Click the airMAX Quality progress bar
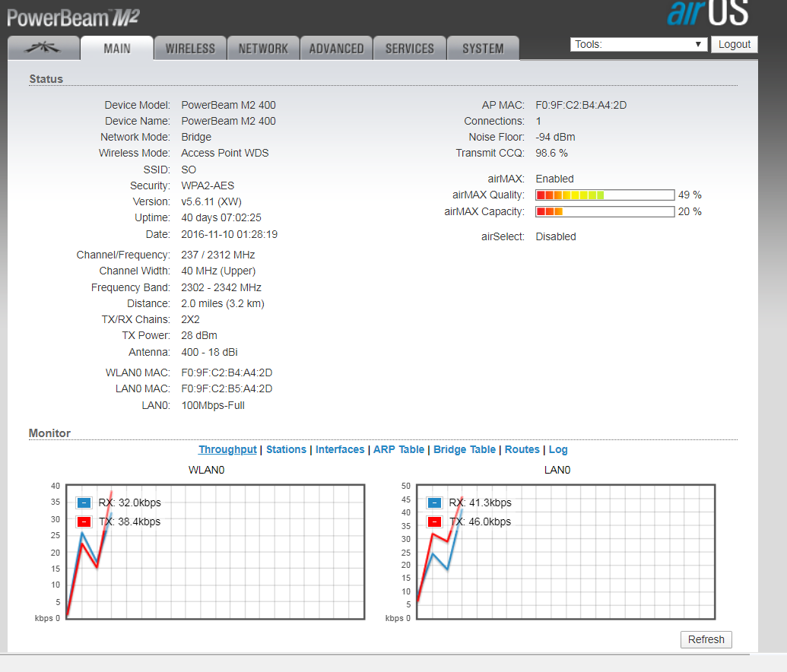The width and height of the screenshot is (787, 672). point(605,195)
